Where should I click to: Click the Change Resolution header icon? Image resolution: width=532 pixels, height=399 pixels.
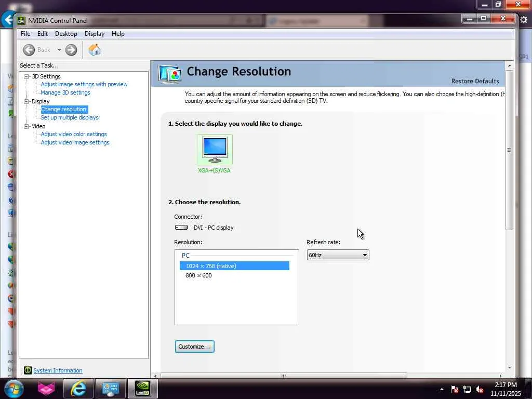pos(170,74)
